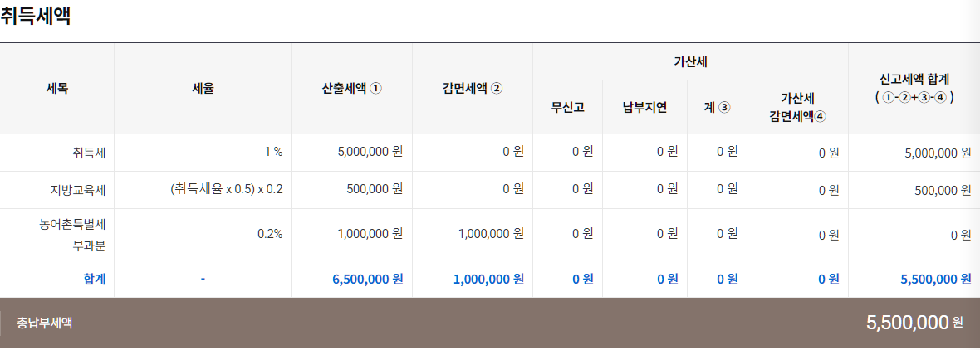Select the 취득세 row label
Screen dimensions: 980x350
[89, 153]
